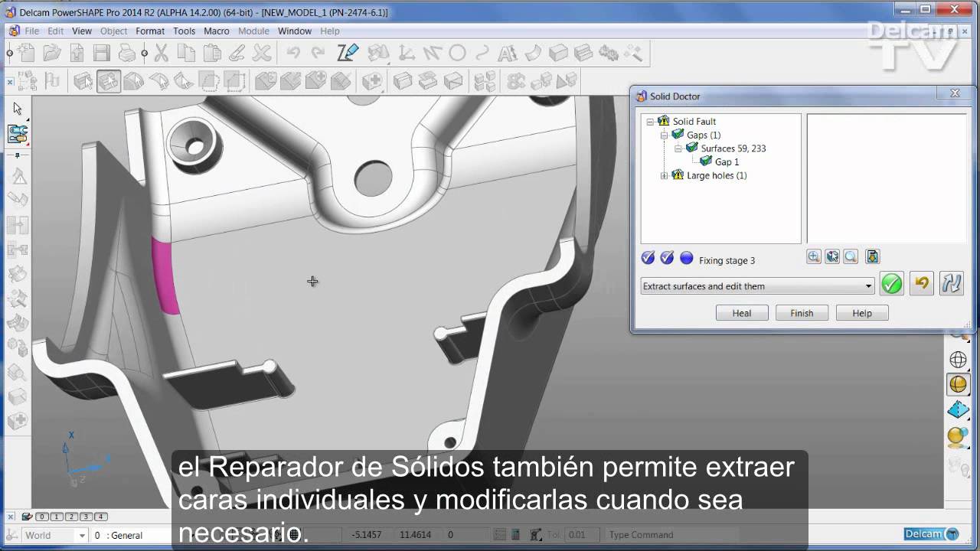
Task: Select the circle arc tool
Action: click(x=457, y=53)
